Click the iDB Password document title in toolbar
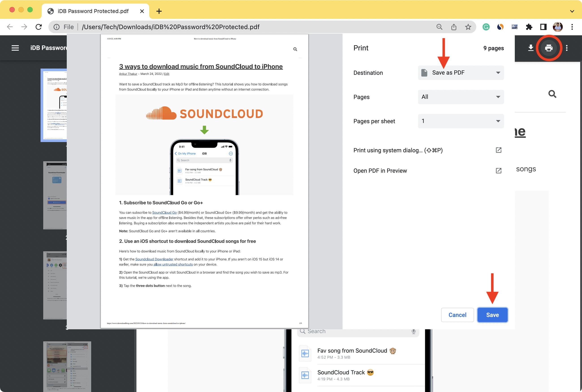Image resolution: width=582 pixels, height=392 pixels. (x=48, y=48)
